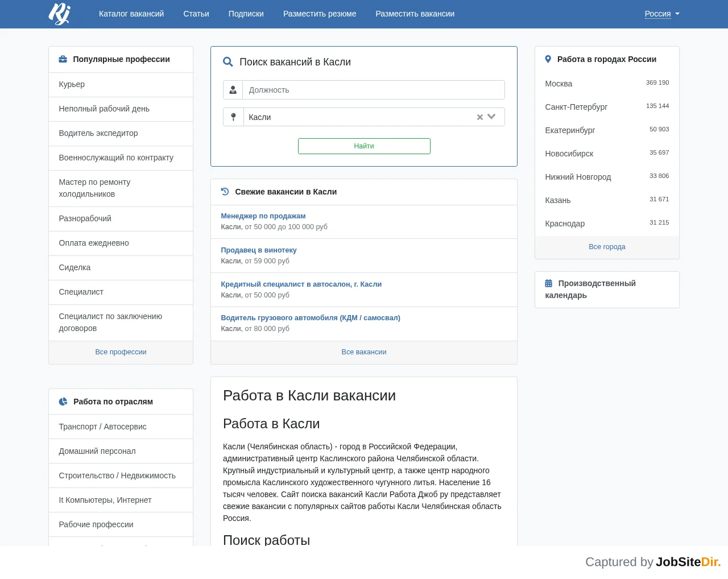Click the briefcase icon beside Популярные профессии

click(x=63, y=59)
